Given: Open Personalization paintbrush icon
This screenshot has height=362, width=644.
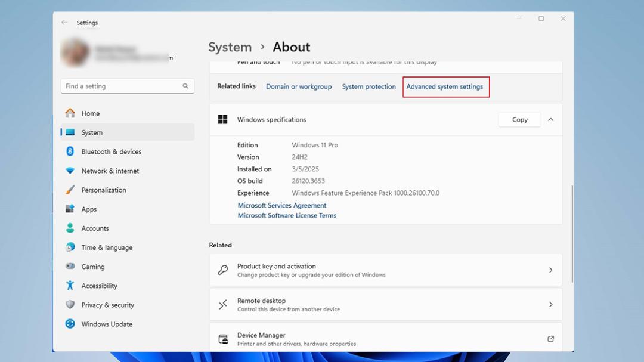Looking at the screenshot, I should 70,190.
